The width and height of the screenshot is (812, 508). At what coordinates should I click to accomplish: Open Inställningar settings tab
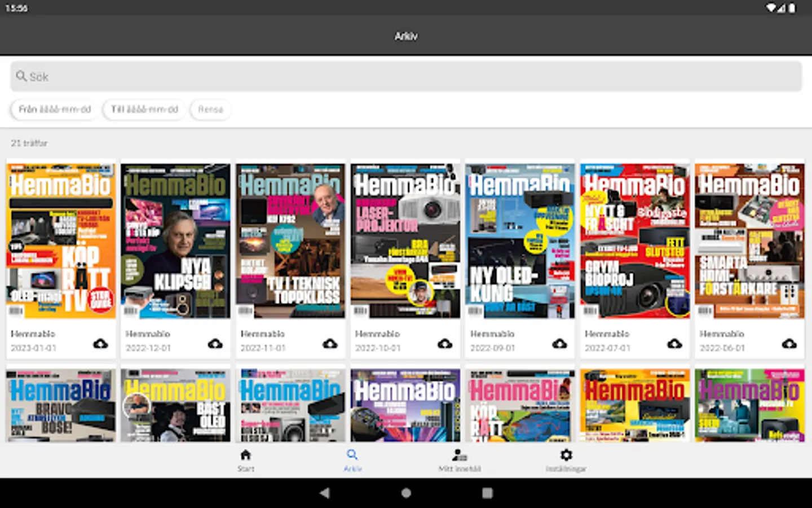tap(566, 460)
